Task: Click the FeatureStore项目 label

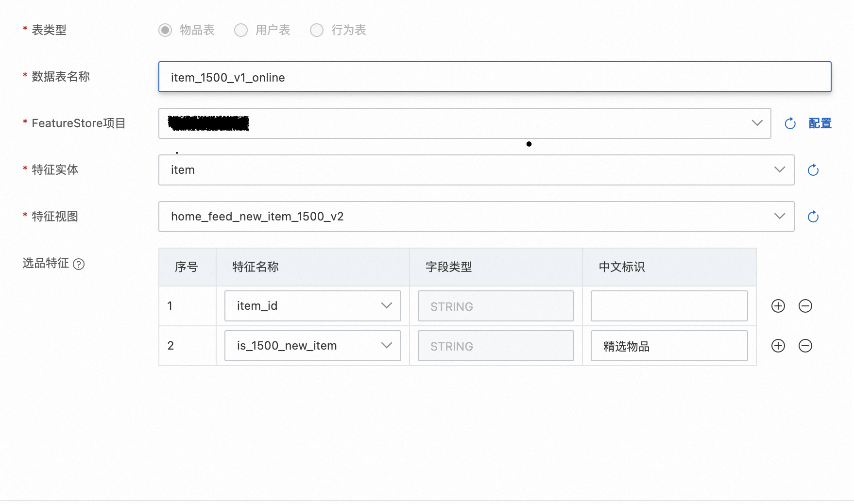Action: tap(79, 123)
